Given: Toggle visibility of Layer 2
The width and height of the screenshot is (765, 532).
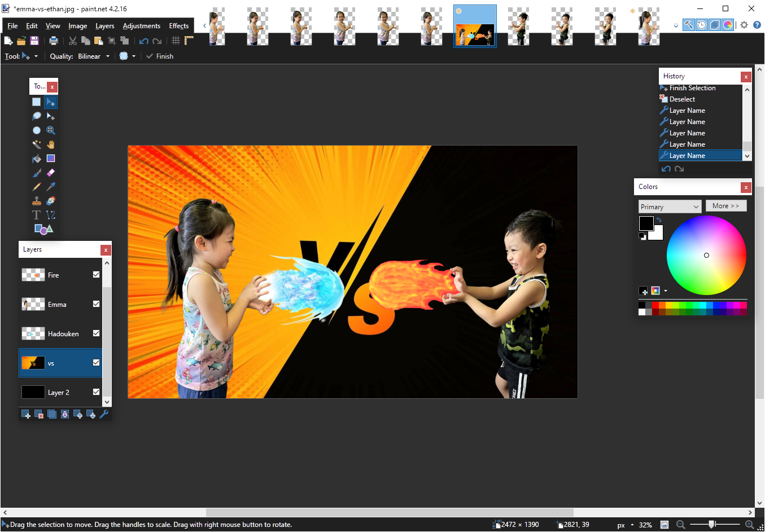Looking at the screenshot, I should pos(96,392).
